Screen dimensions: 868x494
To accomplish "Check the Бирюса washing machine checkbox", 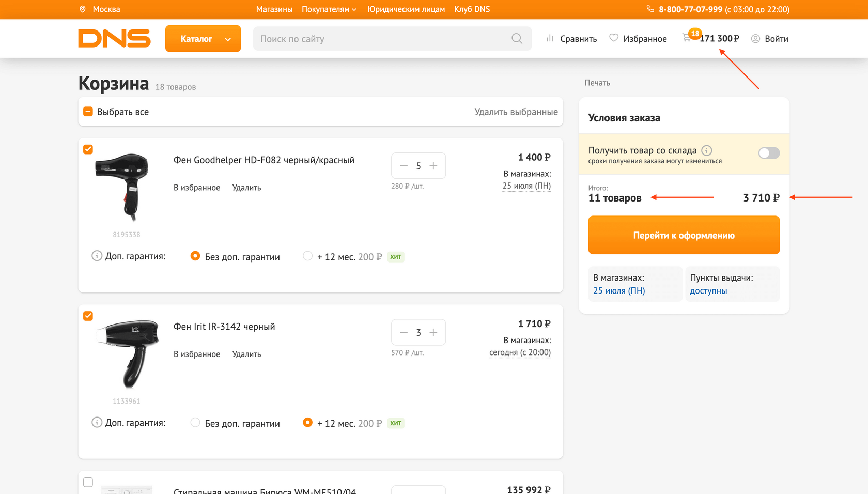I will click(88, 482).
